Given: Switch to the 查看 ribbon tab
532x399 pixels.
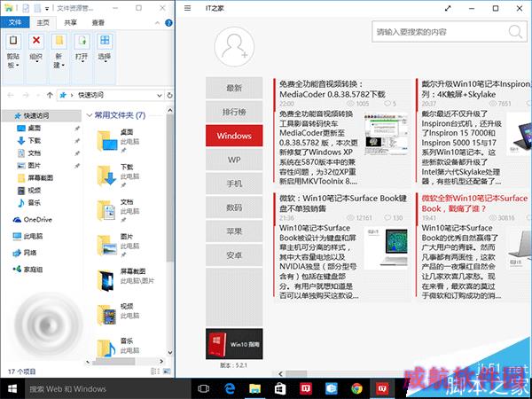Looking at the screenshot, I should click(x=98, y=22).
